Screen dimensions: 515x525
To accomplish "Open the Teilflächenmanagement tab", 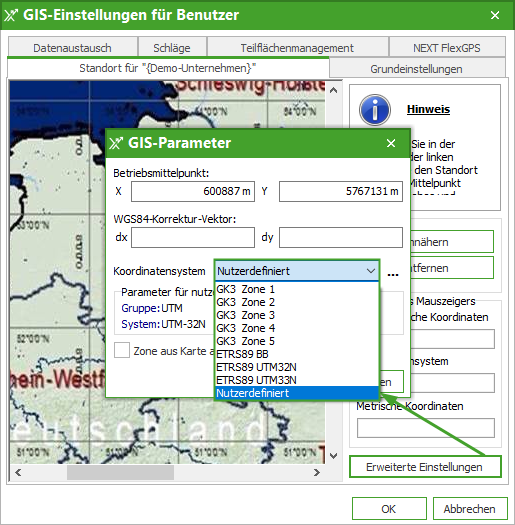I will (x=297, y=48).
